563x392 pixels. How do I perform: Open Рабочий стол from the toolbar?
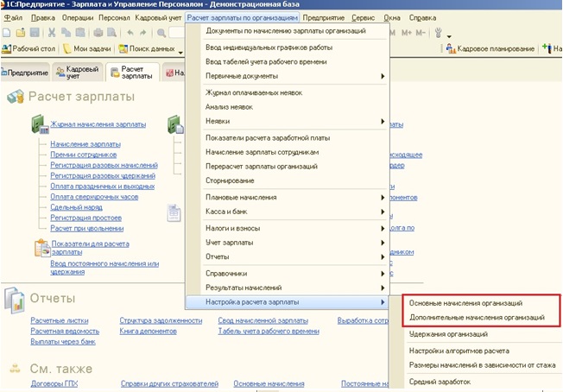pyautogui.click(x=28, y=48)
